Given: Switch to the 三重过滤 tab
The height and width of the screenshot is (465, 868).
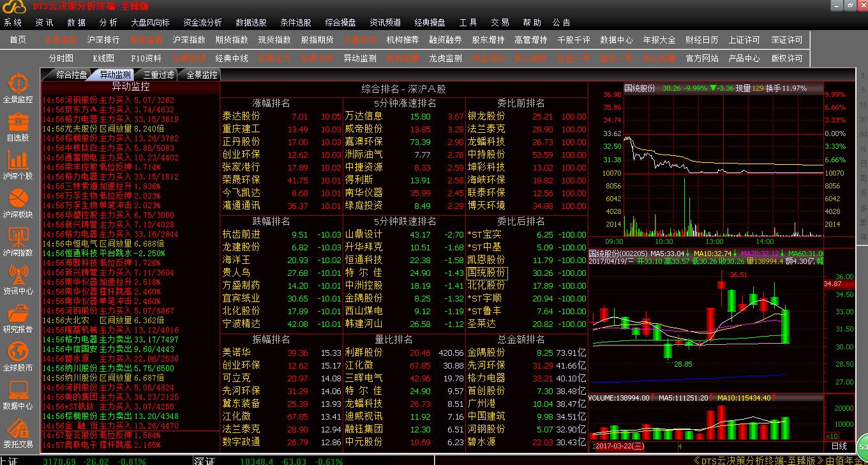Looking at the screenshot, I should tap(158, 75).
